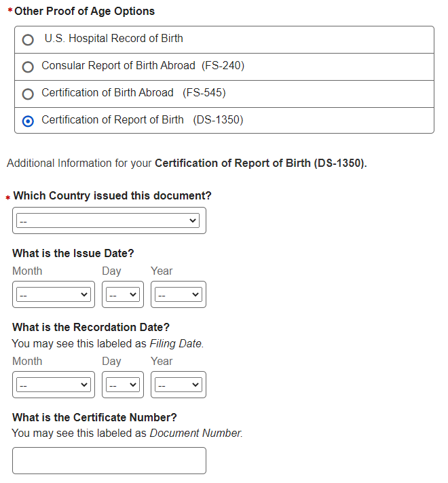The image size is (448, 483).
Task: Open the Issue Date Month dropdown
Action: click(x=54, y=294)
